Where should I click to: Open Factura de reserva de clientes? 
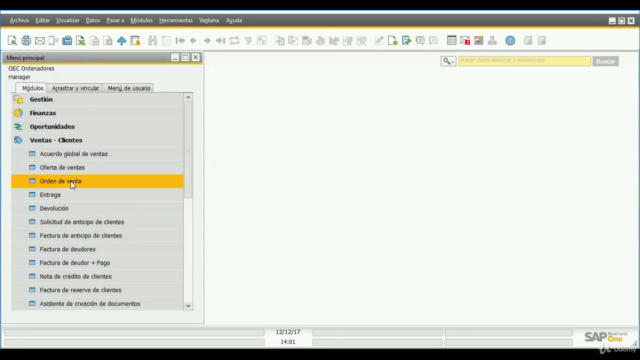click(x=97, y=290)
